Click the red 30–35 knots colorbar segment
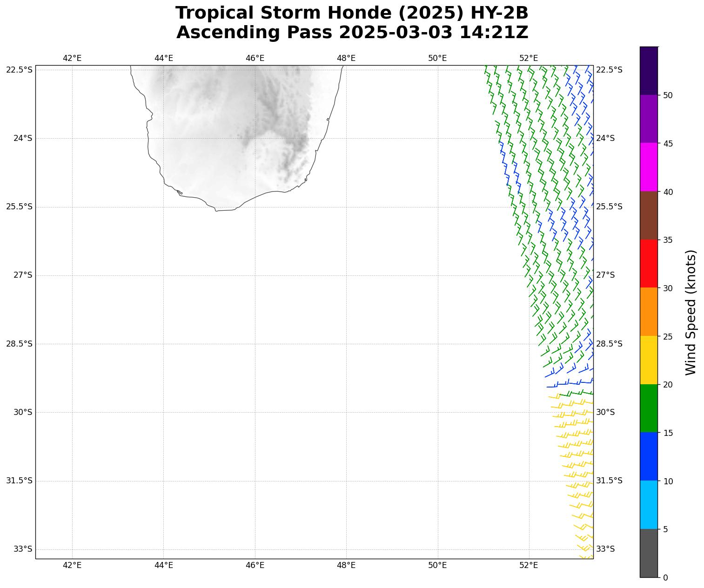704x588 pixels. coord(649,263)
